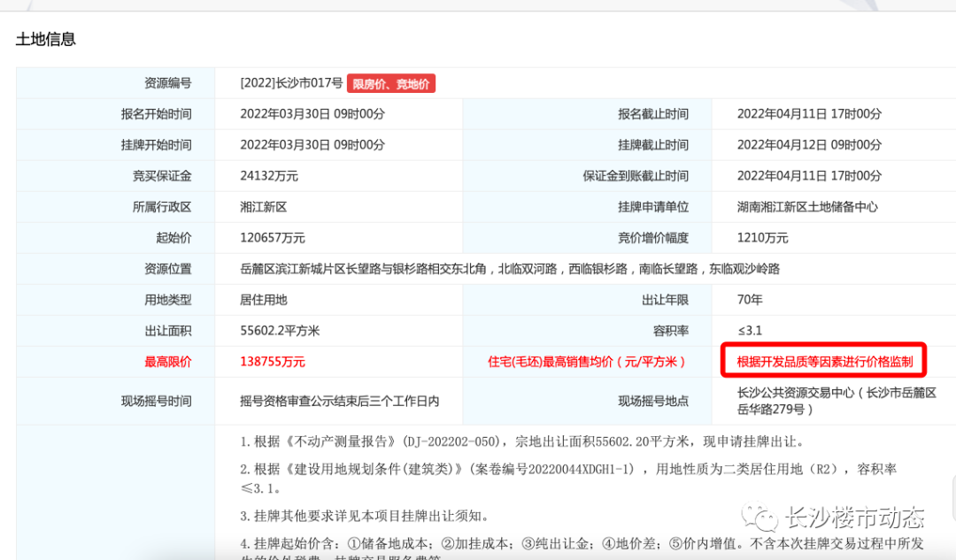Click the 容积率 label
The image size is (956, 560).
(671, 331)
